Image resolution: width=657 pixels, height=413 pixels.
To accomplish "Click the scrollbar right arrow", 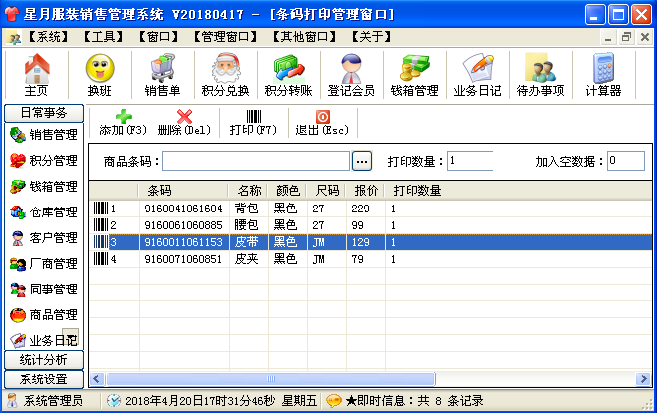I will click(x=643, y=379).
